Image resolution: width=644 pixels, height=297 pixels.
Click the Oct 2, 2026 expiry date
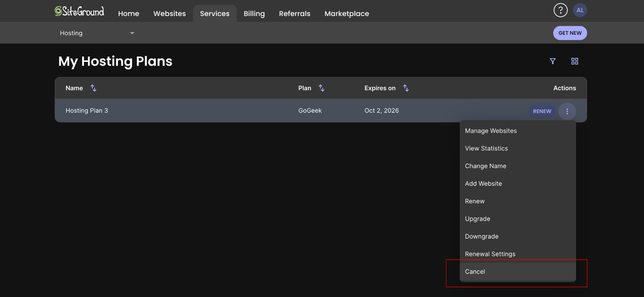(x=381, y=110)
